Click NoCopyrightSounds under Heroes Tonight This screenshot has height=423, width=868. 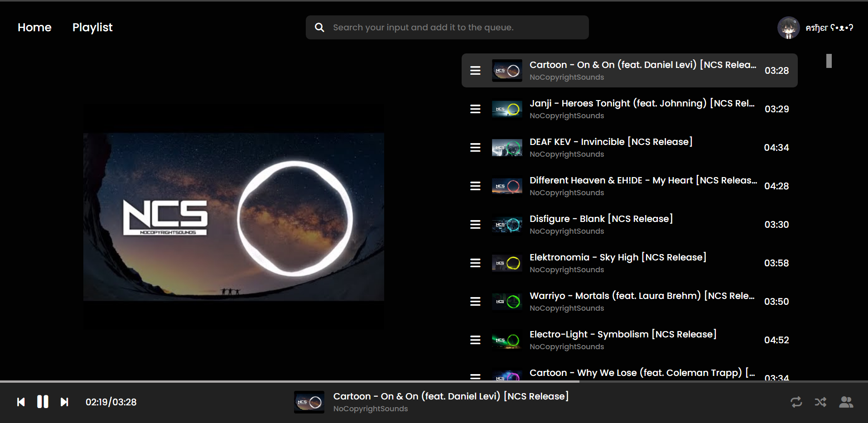click(x=567, y=116)
